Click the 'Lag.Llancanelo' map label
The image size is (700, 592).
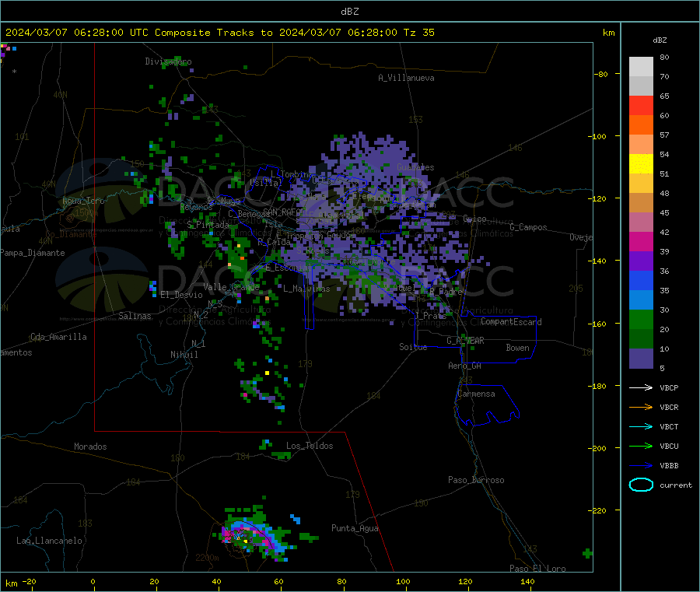(x=49, y=541)
